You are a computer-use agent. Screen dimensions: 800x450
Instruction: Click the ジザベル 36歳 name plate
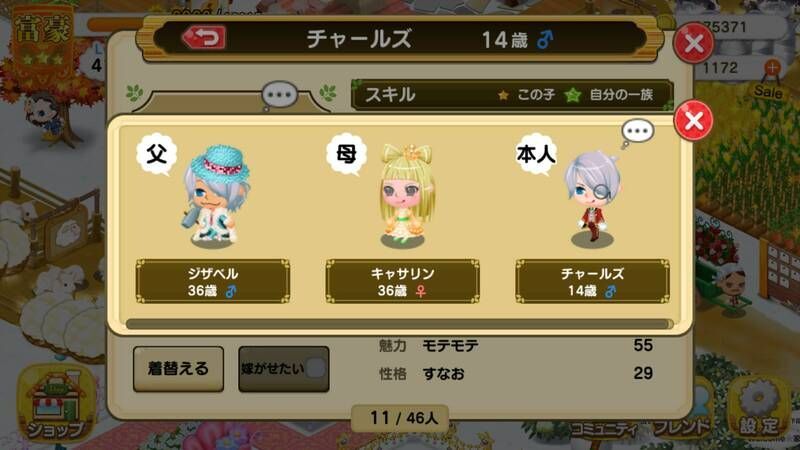tap(213, 282)
